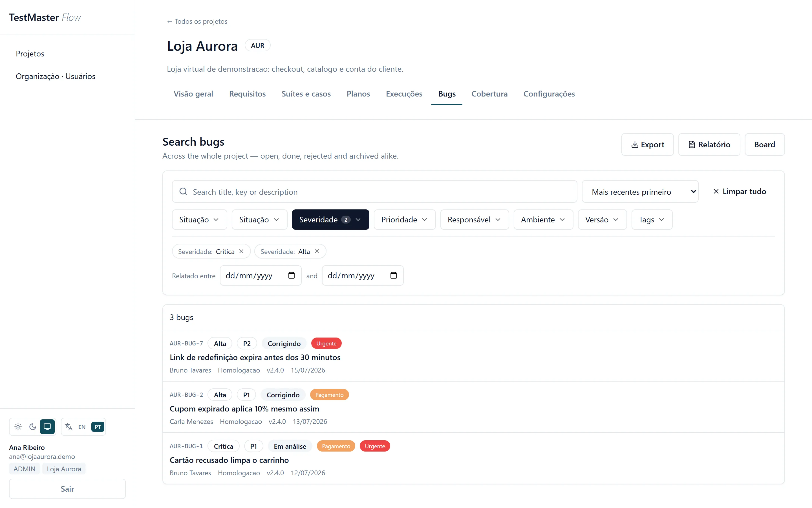The height and width of the screenshot is (508, 812).
Task: Click the AUR-BUG-7 key text
Action: pos(186,343)
